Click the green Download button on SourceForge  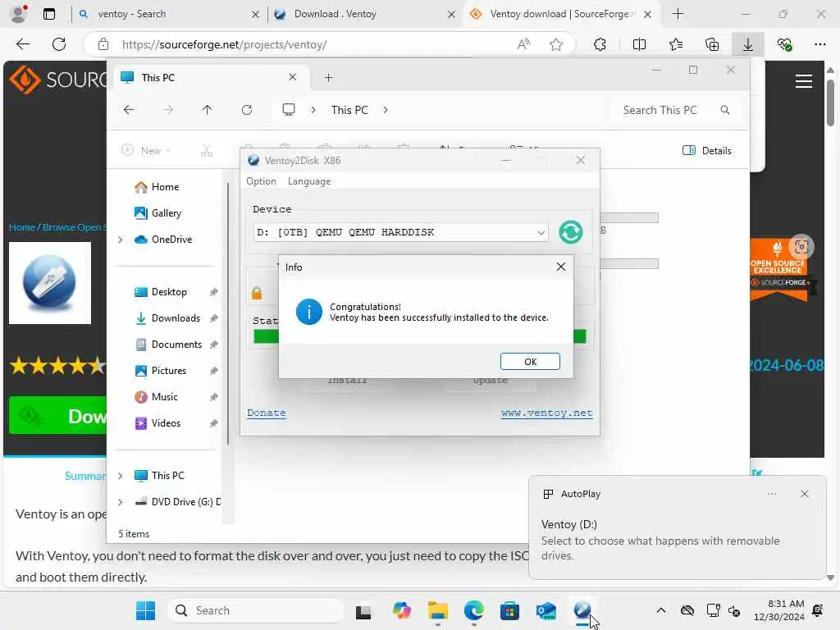click(x=58, y=416)
